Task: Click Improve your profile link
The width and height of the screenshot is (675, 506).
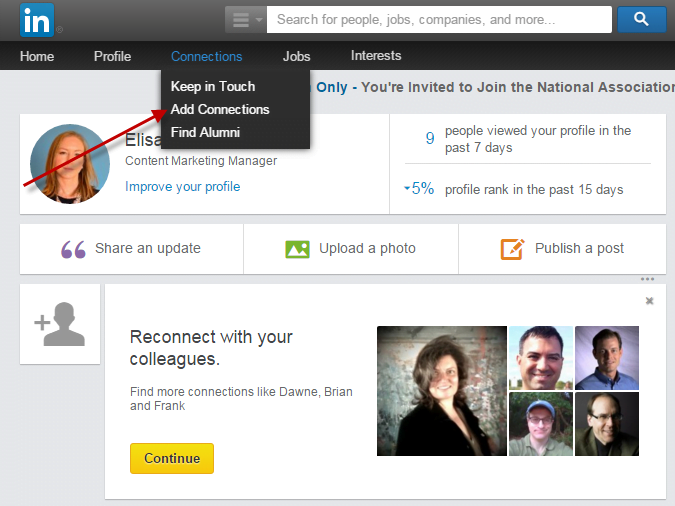Action: coord(183,187)
